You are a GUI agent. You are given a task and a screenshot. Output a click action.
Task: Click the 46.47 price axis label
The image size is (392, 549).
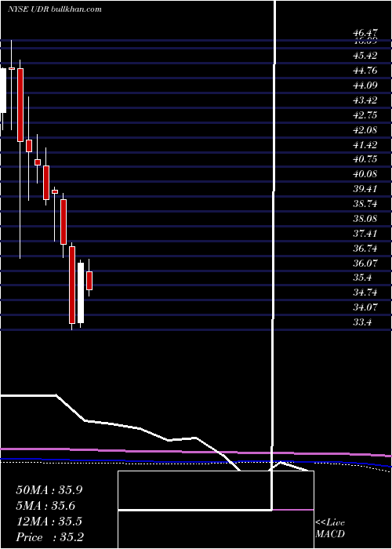(x=365, y=33)
